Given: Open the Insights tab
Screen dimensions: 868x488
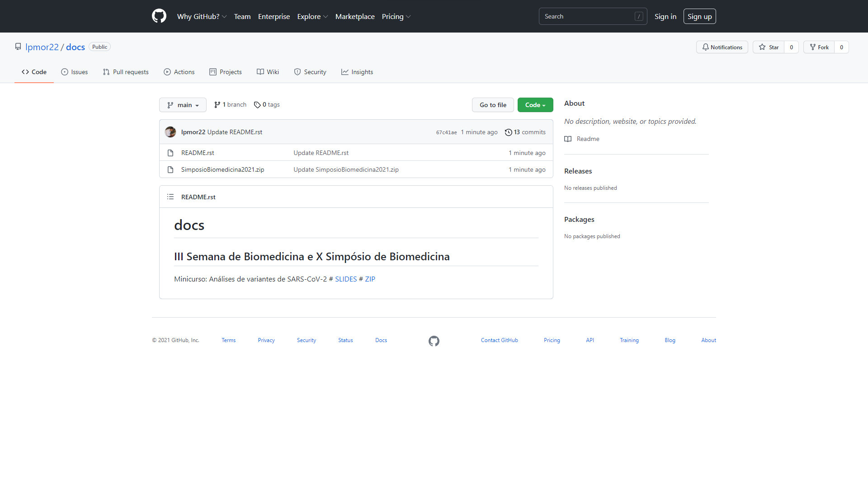Looking at the screenshot, I should [x=357, y=72].
